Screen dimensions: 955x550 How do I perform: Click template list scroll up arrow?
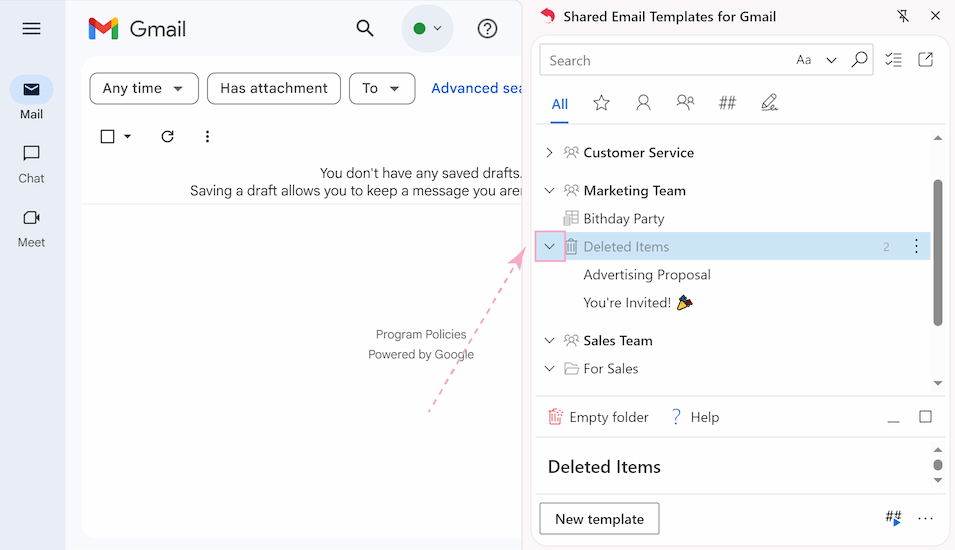point(938,138)
